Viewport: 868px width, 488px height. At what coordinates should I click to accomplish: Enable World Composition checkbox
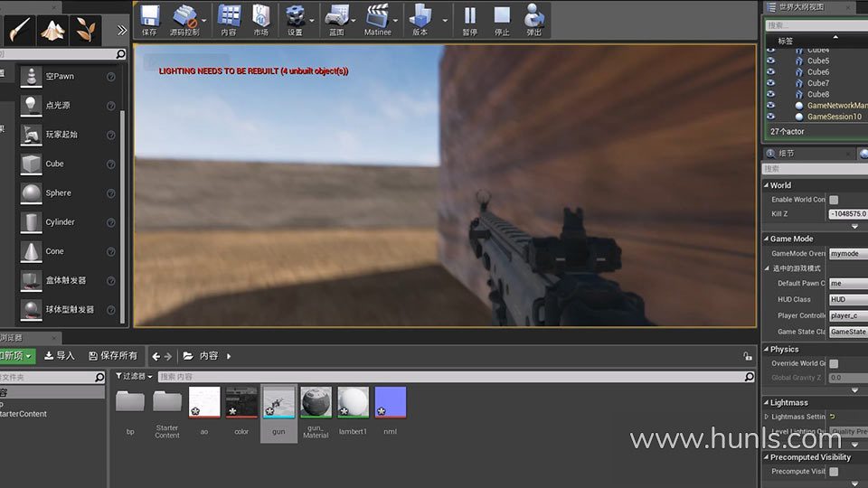834,200
